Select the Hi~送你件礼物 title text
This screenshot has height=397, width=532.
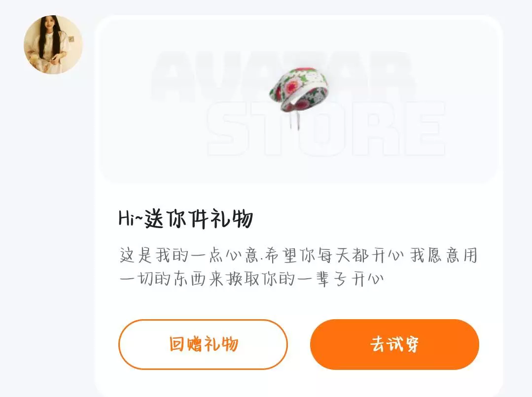tap(186, 219)
